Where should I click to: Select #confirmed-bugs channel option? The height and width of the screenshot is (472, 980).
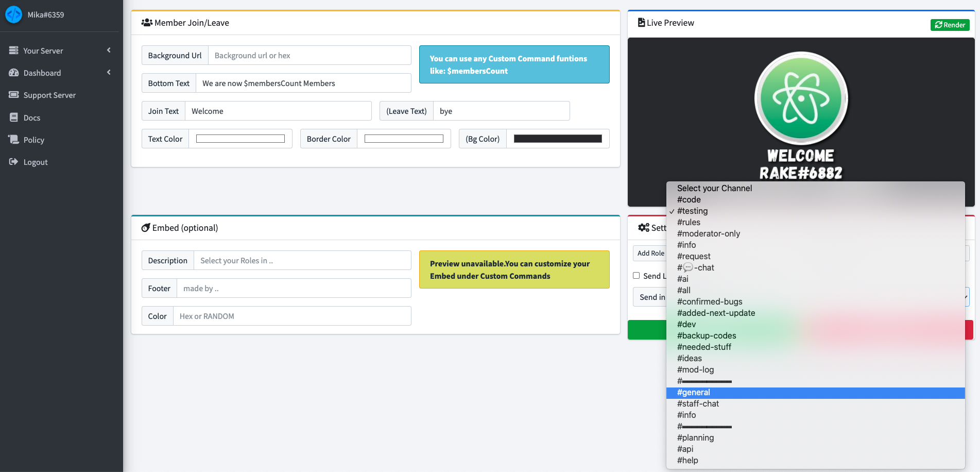pyautogui.click(x=815, y=301)
